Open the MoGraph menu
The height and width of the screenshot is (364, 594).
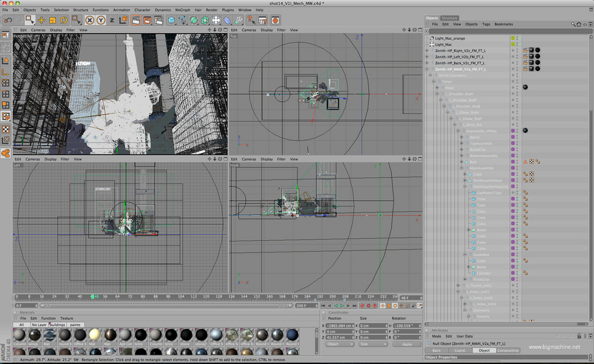182,10
